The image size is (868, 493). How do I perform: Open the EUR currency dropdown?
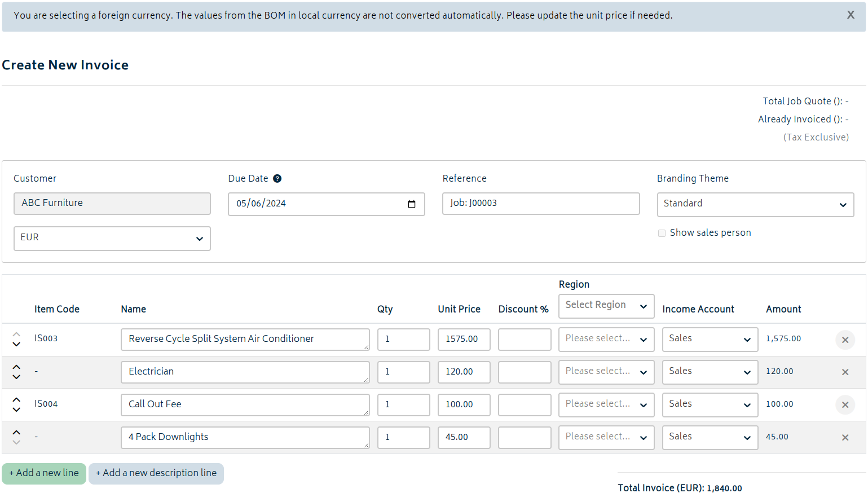click(x=112, y=239)
